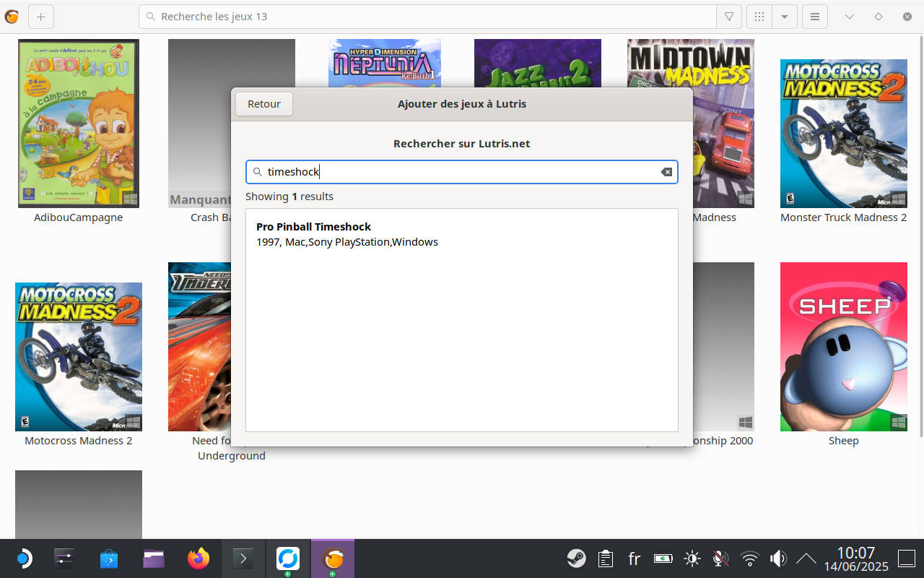This screenshot has width=924, height=578.
Task: Focus the main 'Recherche les jeux' search field
Action: pos(427,17)
